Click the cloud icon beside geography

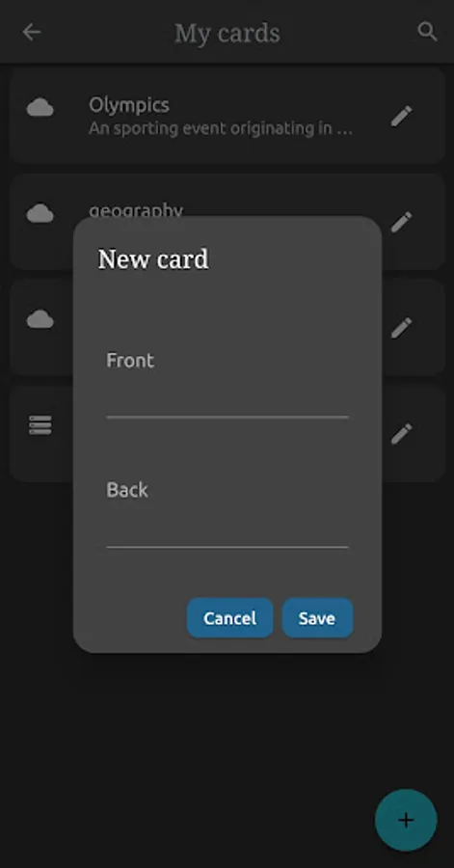click(40, 214)
